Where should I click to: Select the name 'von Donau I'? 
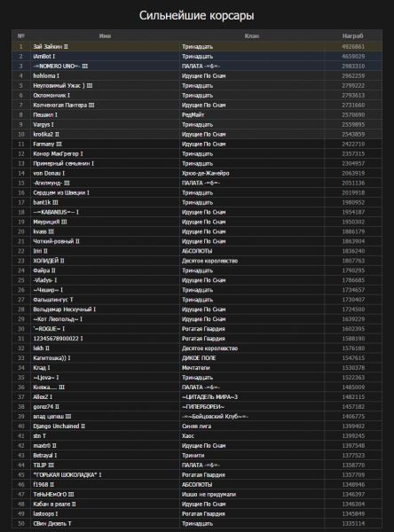(49, 173)
